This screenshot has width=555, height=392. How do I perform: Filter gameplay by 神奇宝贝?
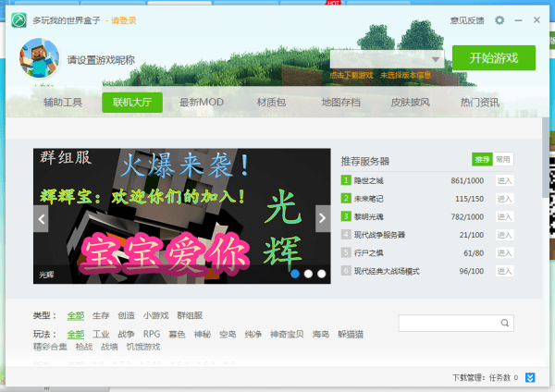tap(287, 334)
